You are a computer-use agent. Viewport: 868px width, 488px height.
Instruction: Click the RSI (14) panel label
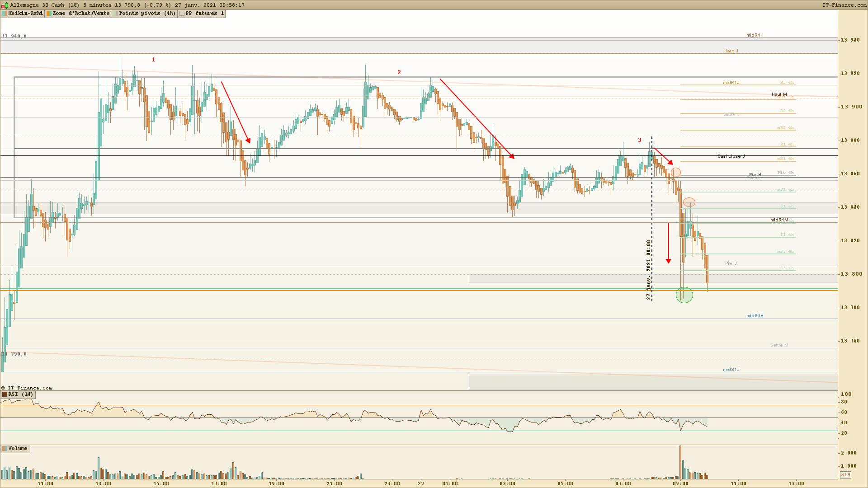coord(20,394)
